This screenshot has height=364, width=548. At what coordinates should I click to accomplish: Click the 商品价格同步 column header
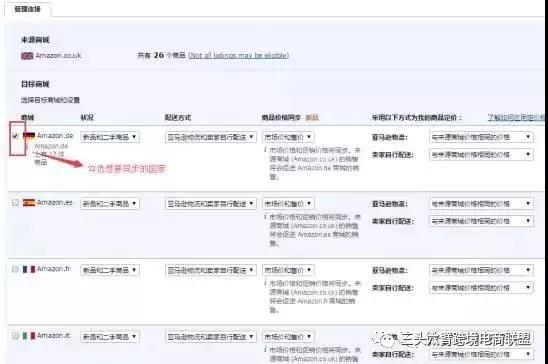[281, 117]
